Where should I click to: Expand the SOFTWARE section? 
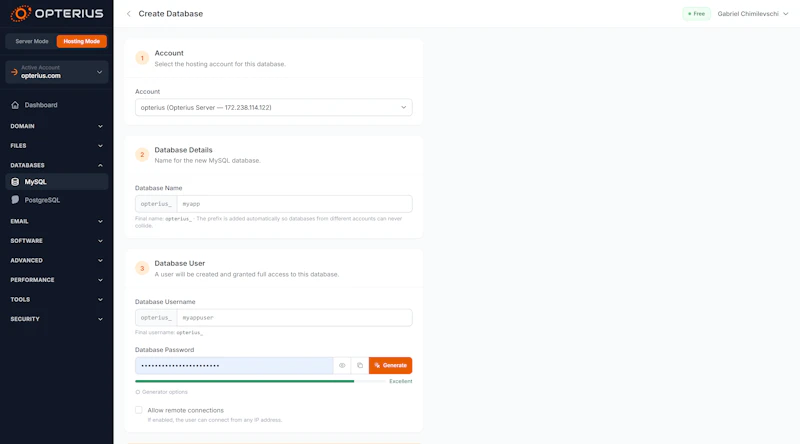click(x=57, y=241)
